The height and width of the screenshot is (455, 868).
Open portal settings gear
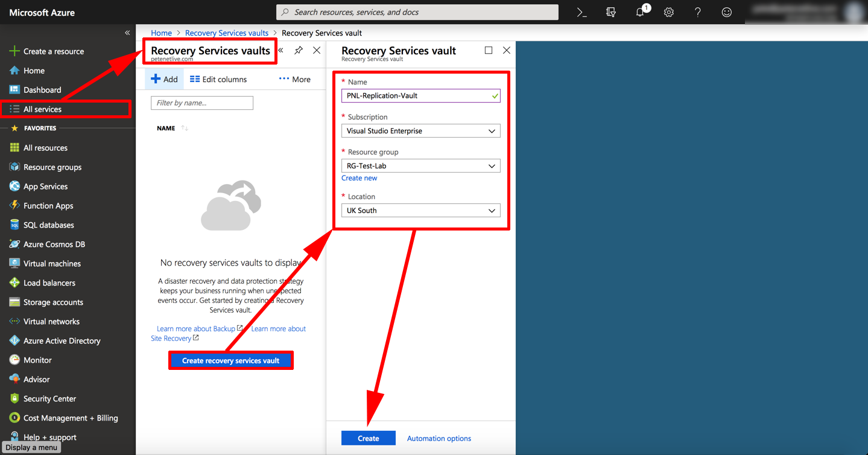click(669, 12)
